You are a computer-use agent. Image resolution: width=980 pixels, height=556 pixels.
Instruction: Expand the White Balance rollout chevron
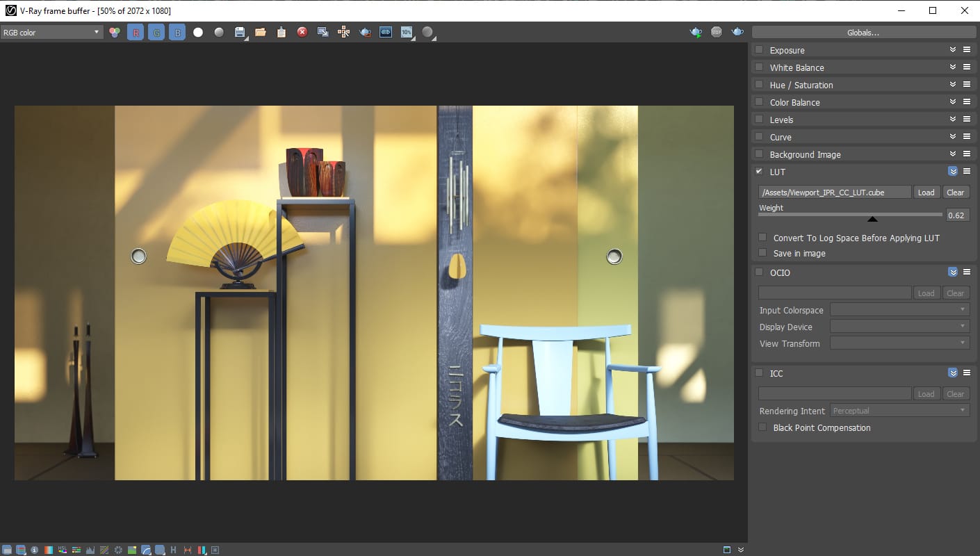pyautogui.click(x=953, y=67)
